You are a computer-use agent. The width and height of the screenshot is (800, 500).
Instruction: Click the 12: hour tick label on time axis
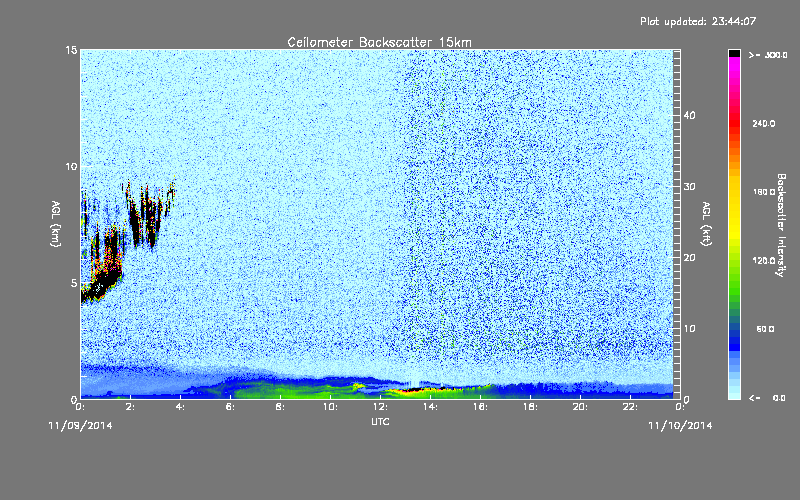click(x=380, y=407)
